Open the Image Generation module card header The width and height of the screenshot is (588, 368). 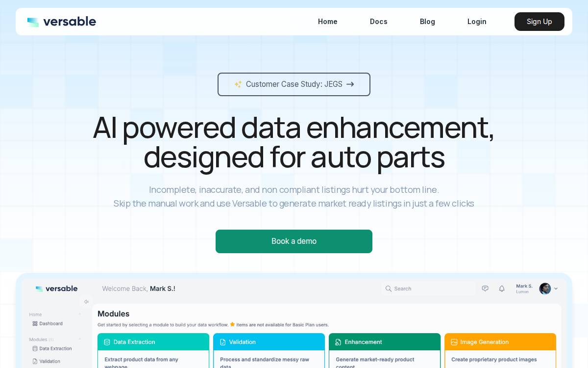click(x=500, y=342)
